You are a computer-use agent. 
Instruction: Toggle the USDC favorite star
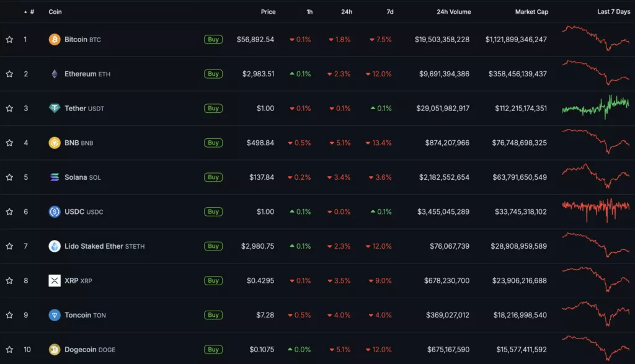point(9,211)
